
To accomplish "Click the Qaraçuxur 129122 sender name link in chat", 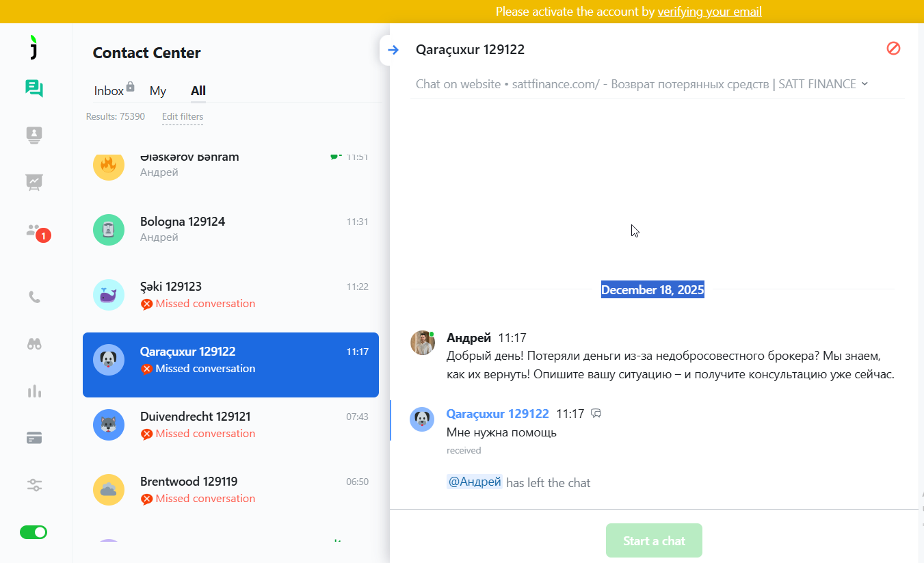I will pyautogui.click(x=497, y=413).
